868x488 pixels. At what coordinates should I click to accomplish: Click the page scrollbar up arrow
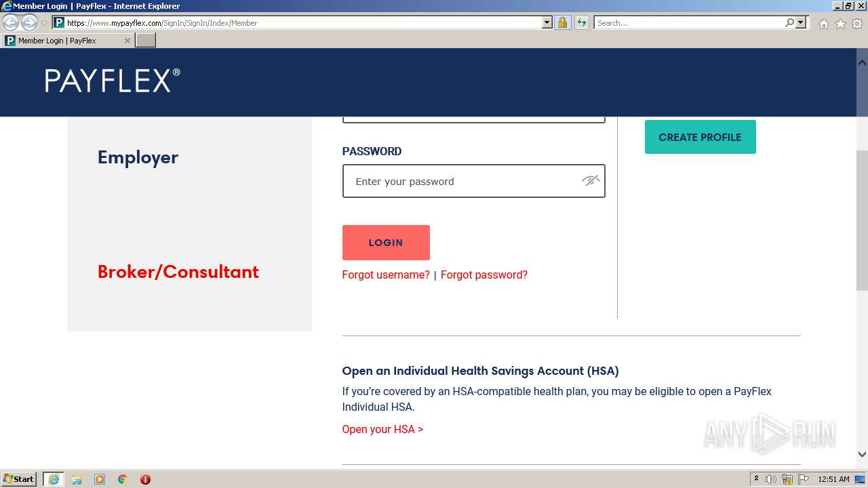862,62
